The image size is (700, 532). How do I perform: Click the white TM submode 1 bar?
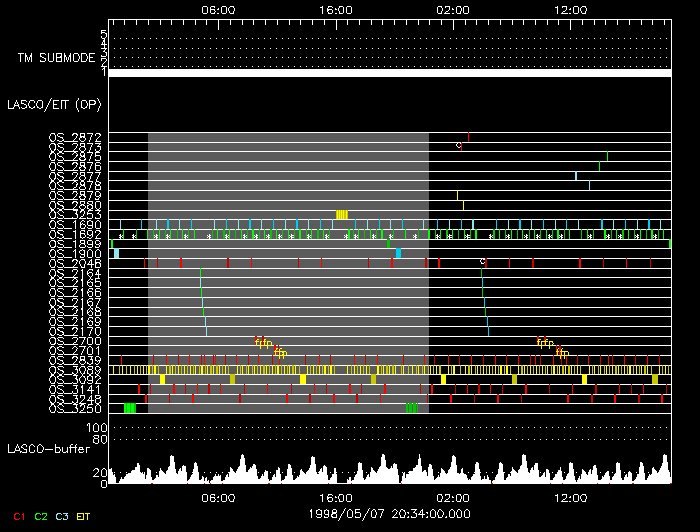coord(390,73)
